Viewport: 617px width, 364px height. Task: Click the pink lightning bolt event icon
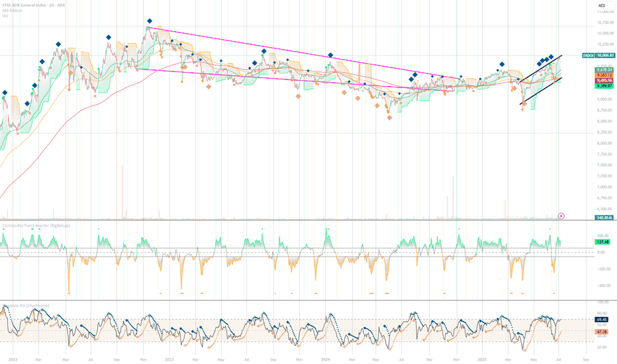click(561, 216)
